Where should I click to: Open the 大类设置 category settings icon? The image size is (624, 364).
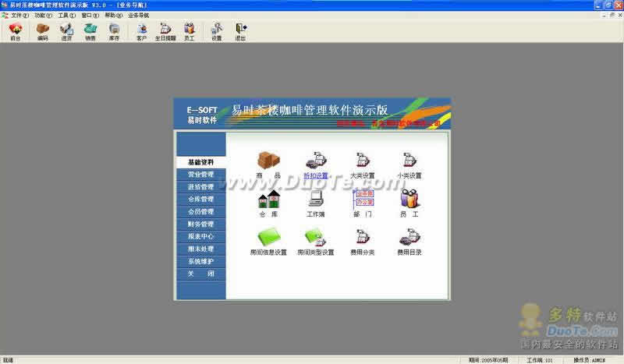tap(363, 161)
